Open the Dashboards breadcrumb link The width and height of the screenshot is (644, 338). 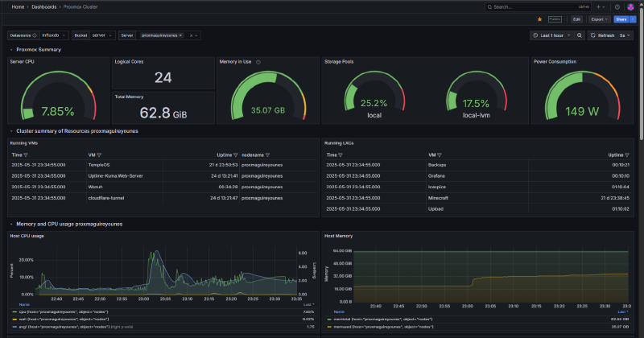[x=44, y=7]
